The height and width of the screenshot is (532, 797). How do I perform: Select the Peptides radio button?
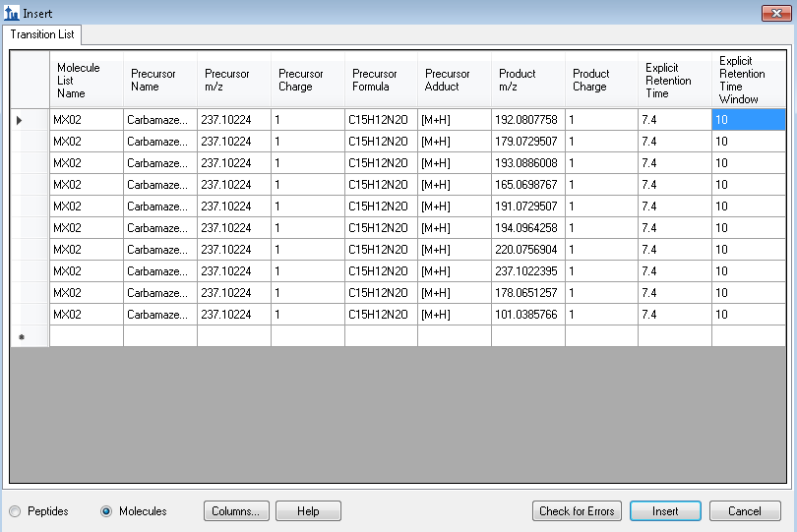click(15, 511)
